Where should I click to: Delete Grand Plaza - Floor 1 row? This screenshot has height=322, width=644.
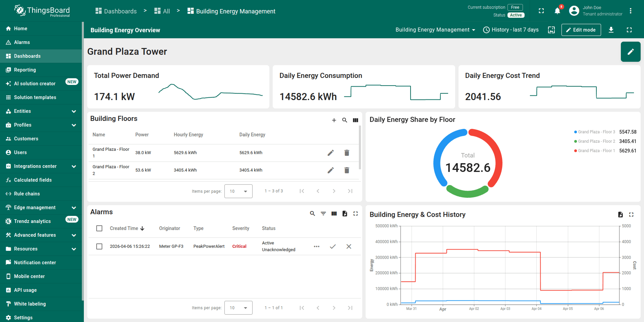pos(346,153)
